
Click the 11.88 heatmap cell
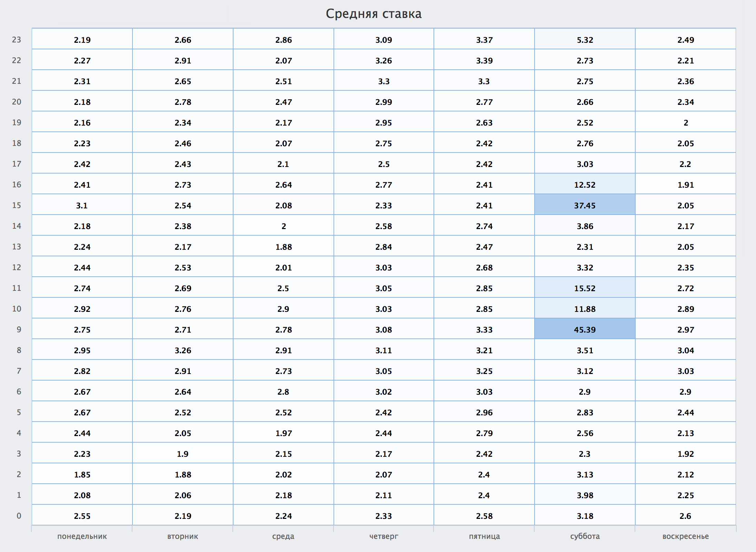coord(585,308)
